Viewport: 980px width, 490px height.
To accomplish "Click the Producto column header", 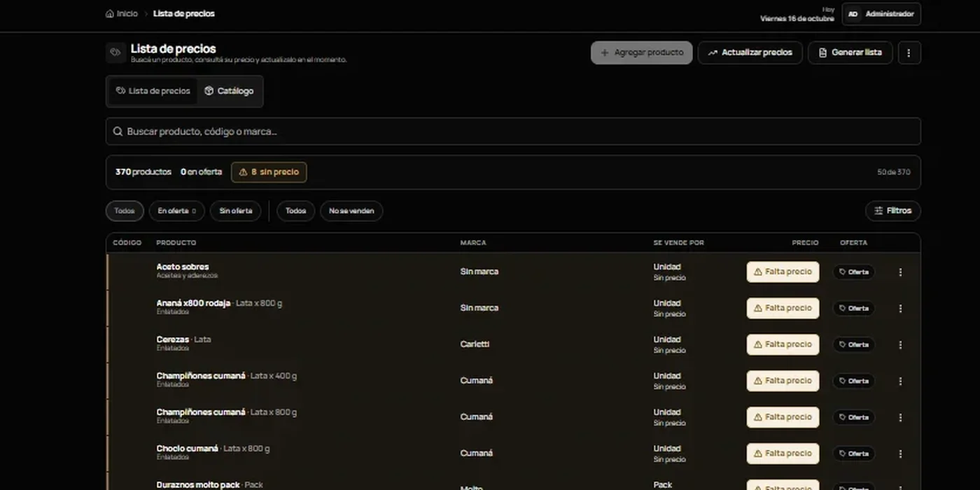I will pyautogui.click(x=176, y=243).
